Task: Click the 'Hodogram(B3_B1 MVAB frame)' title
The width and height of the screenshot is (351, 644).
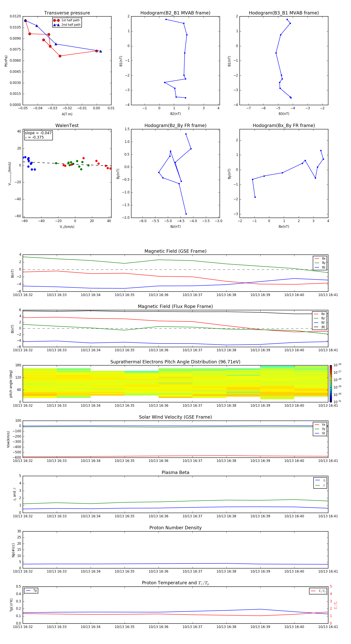Action: pos(284,13)
